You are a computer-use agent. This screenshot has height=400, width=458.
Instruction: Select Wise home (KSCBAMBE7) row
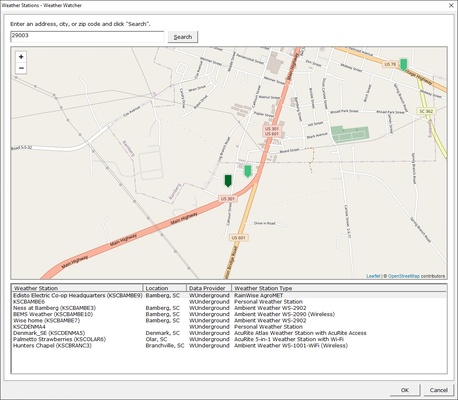point(229,320)
